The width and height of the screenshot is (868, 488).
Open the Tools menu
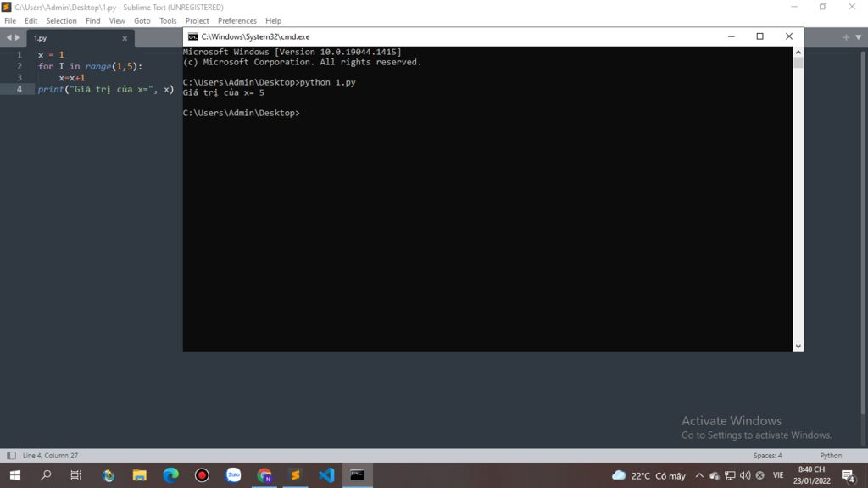click(168, 21)
